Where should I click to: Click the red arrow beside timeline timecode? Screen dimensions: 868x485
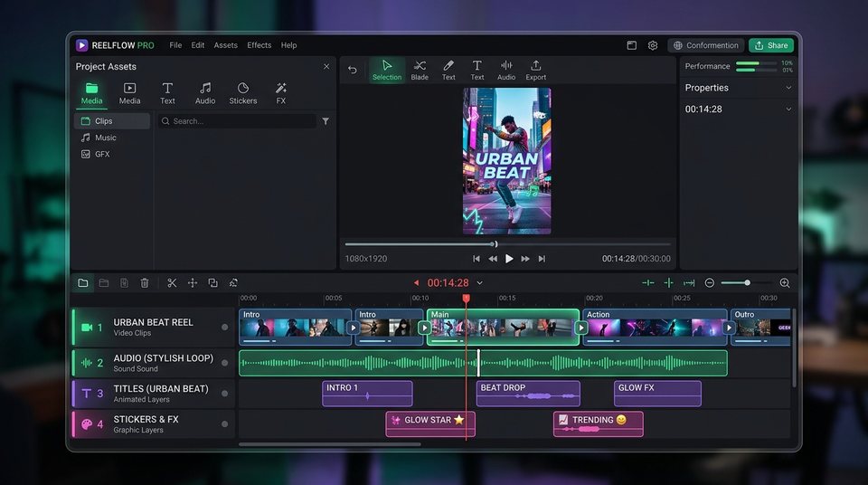coord(416,282)
